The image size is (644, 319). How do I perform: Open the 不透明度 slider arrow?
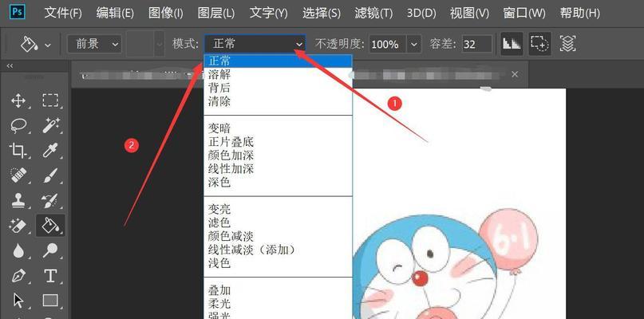(x=414, y=44)
